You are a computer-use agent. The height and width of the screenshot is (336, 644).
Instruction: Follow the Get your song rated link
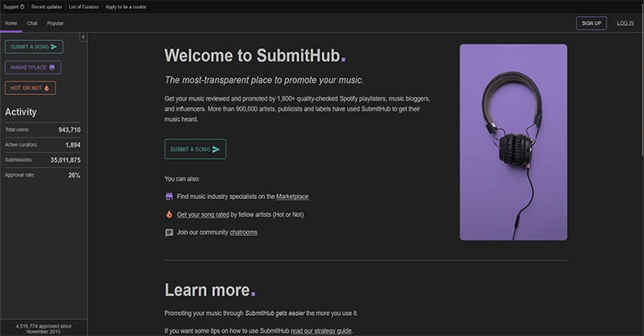pyautogui.click(x=203, y=214)
